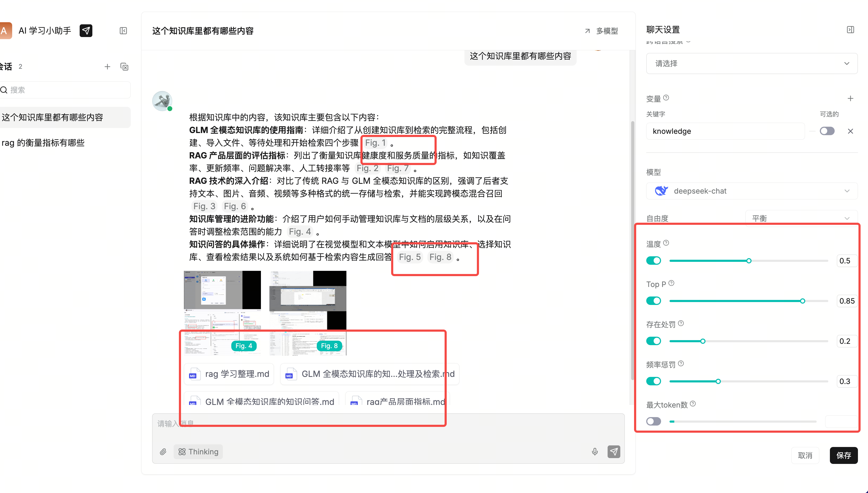Open help tooltip for 温度
This screenshot has width=868, height=493.
[x=666, y=243]
